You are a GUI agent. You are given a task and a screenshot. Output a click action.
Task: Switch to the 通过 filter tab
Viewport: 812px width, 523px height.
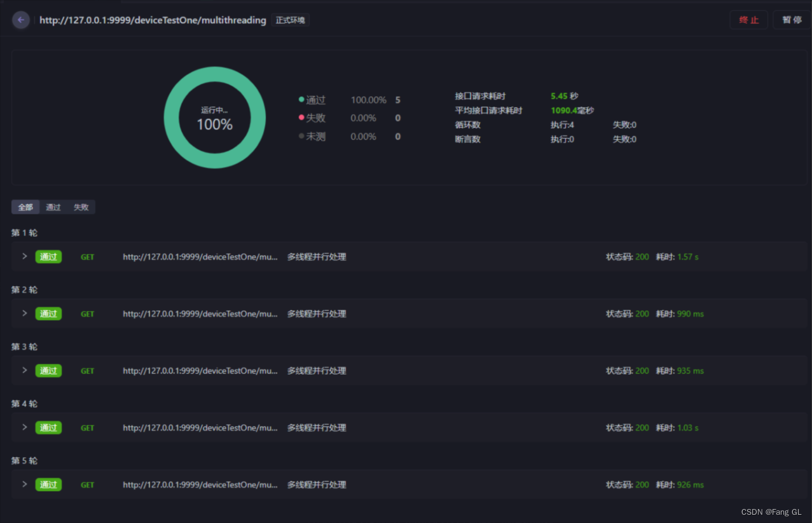[x=53, y=207]
